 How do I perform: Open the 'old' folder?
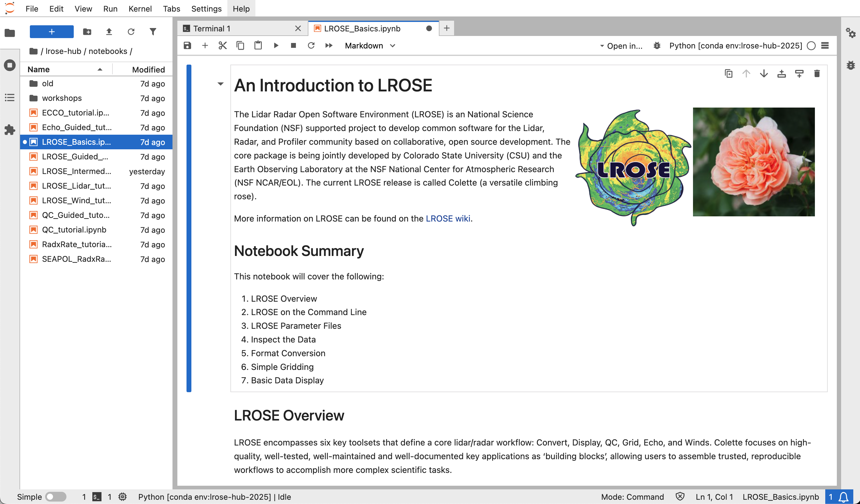[x=96, y=83]
